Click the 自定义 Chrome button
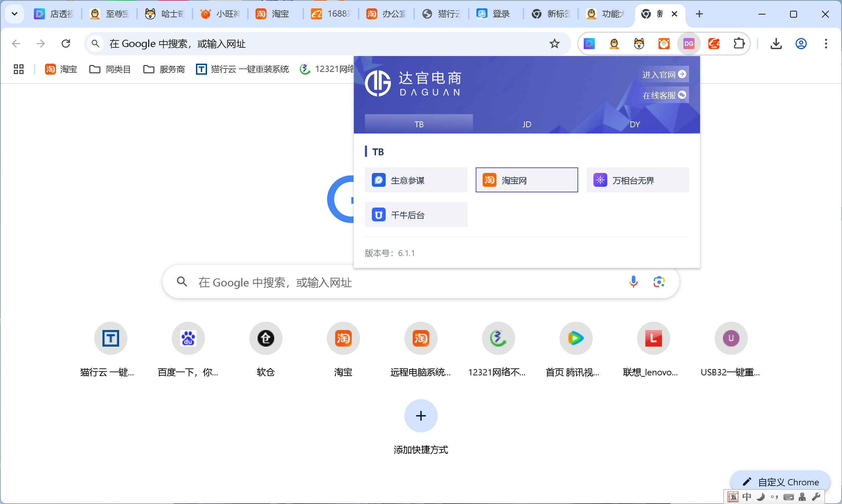The height and width of the screenshot is (504, 842). pos(780,482)
